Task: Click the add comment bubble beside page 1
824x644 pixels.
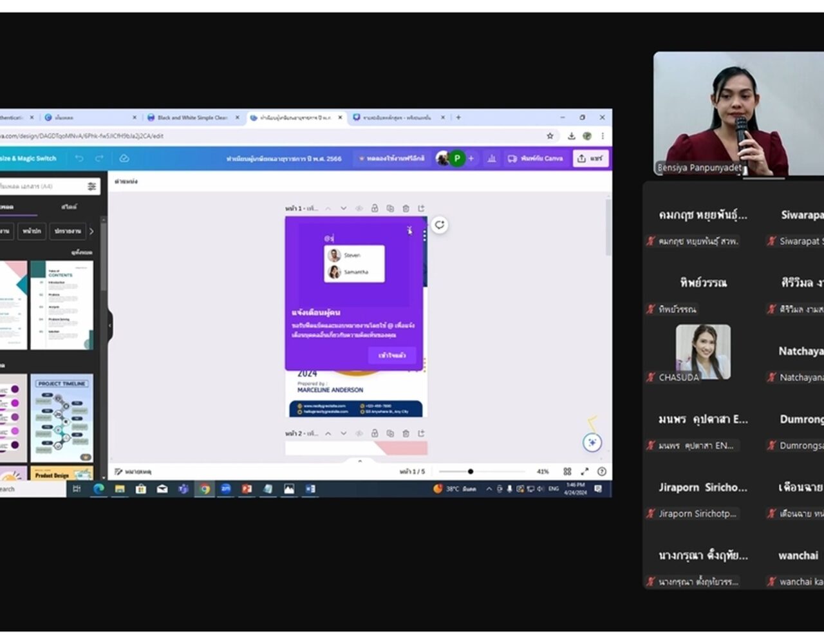Action: (440, 225)
